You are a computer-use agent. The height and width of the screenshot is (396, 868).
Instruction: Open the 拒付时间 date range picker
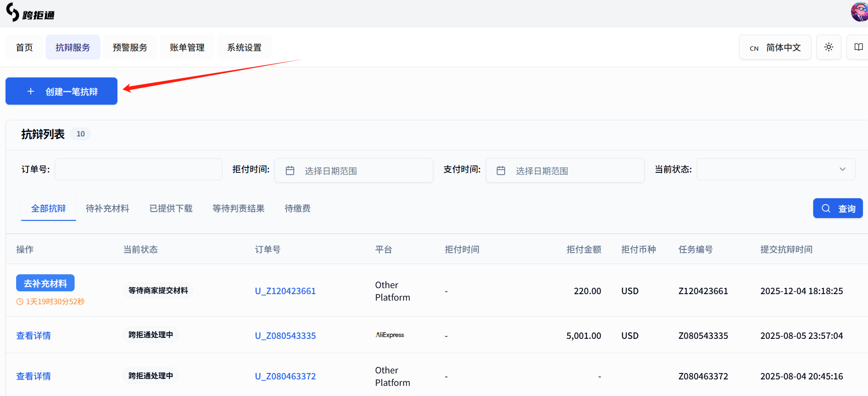pos(354,171)
